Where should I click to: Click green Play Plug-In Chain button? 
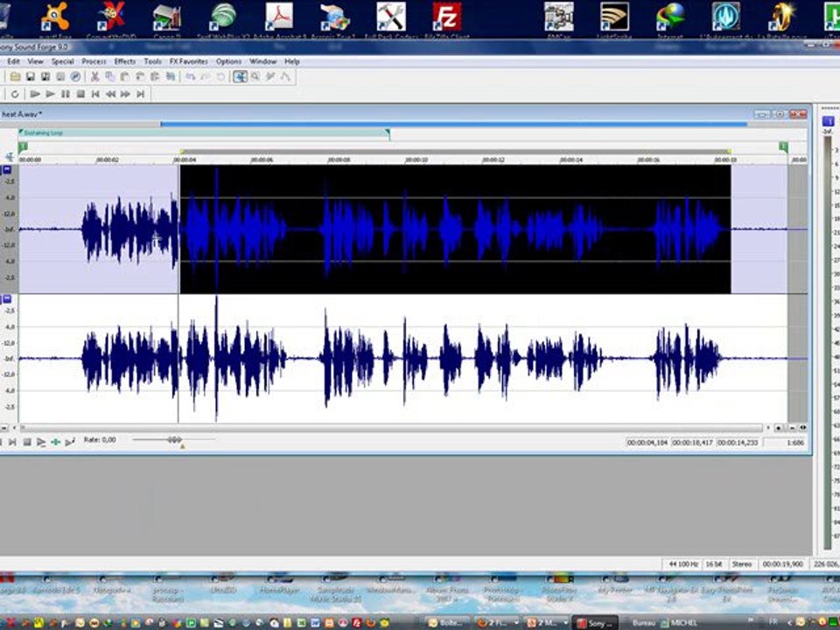pyautogui.click(x=56, y=442)
